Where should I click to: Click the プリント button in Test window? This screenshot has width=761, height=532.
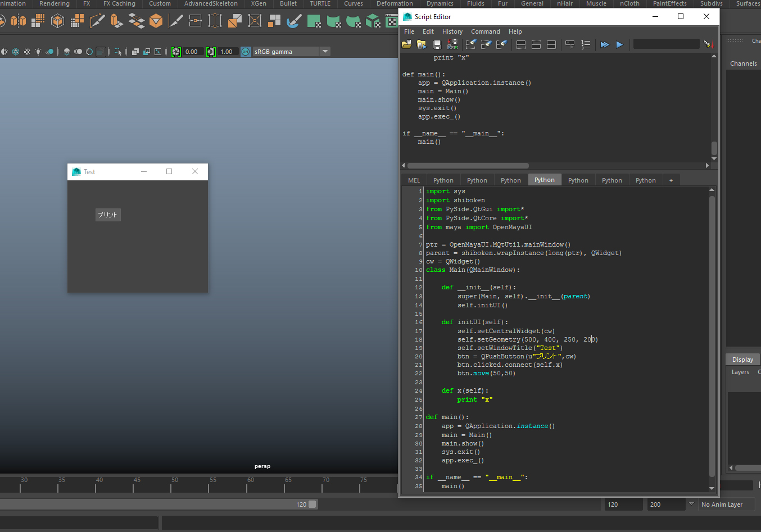click(x=108, y=215)
